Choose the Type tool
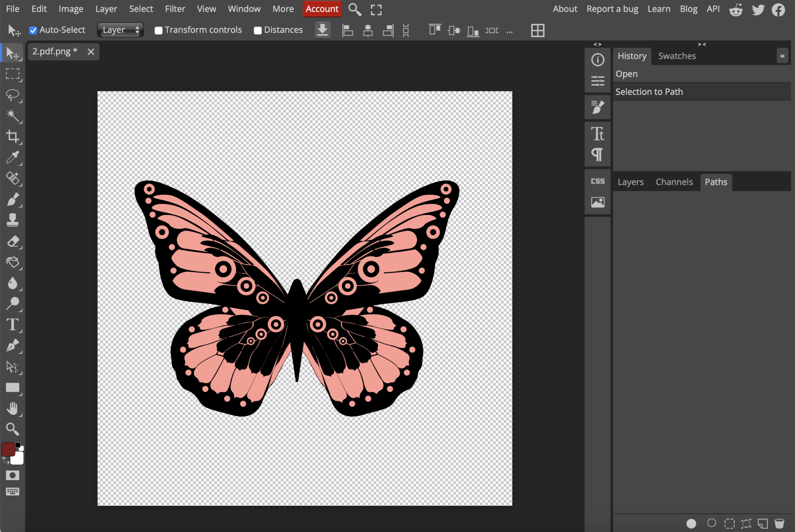Screen dimensions: 795x532 [x=12, y=325]
